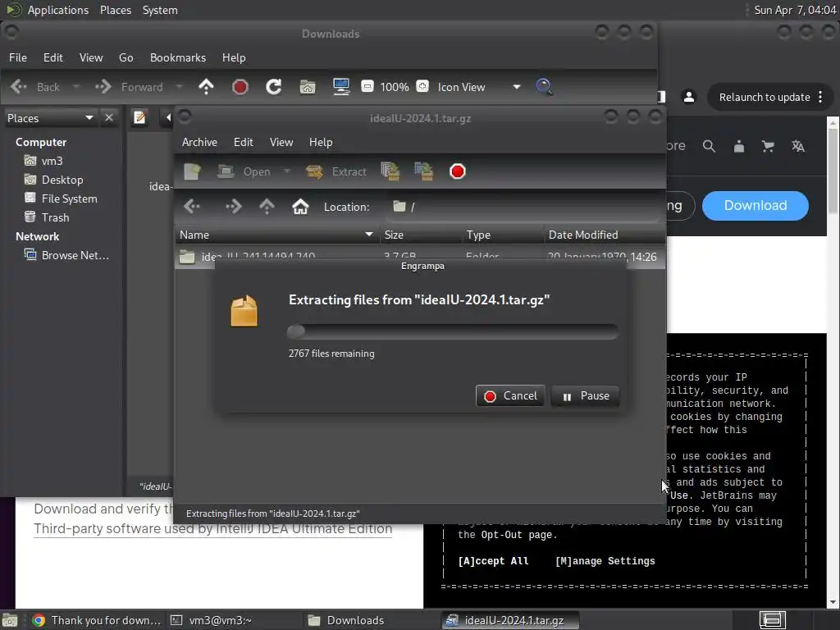840x630 pixels.
Task: Click the Up folder arrow in Downloads toolbar
Action: point(206,87)
